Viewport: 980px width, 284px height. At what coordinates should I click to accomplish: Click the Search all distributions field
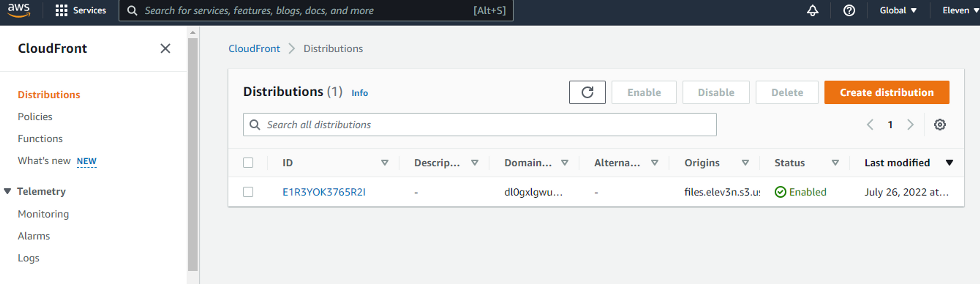point(479,124)
